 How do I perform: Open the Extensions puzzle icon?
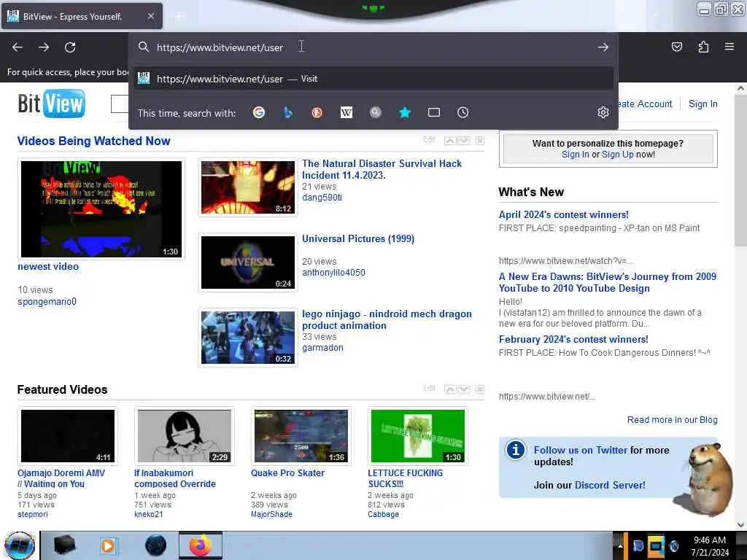703,47
